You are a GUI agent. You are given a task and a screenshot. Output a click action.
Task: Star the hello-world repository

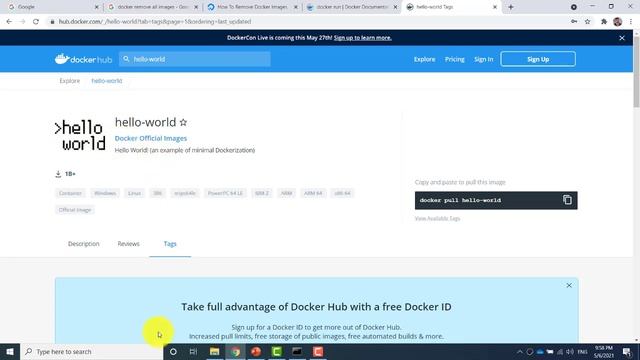[x=183, y=122]
